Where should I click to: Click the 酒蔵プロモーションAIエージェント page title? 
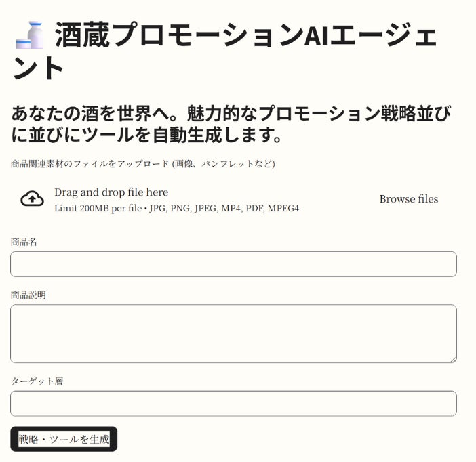(224, 51)
